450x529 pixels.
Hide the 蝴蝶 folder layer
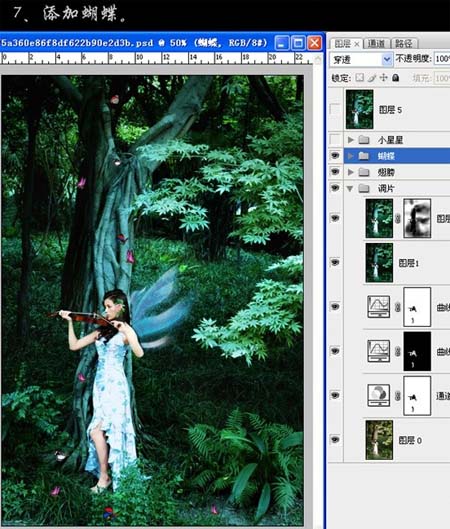[x=335, y=156]
